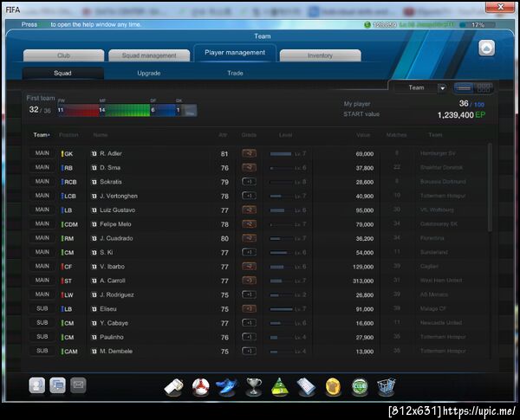Viewport: 520px width, 420px height.
Task: Sort by the Attr column header
Action: click(x=223, y=135)
